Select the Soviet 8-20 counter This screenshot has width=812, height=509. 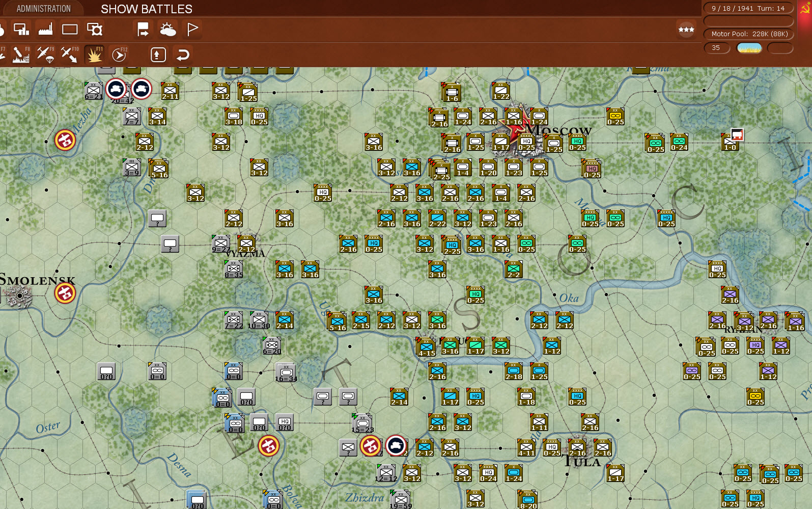tap(528, 500)
